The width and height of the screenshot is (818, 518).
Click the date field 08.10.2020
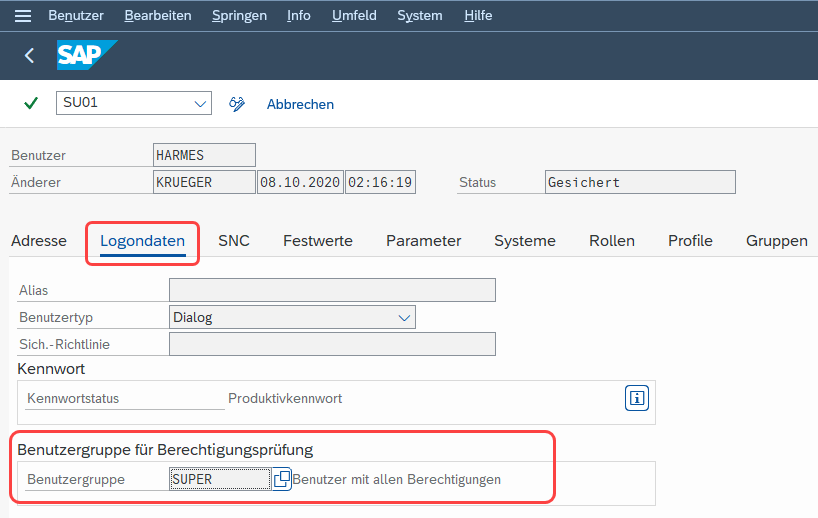coord(300,182)
